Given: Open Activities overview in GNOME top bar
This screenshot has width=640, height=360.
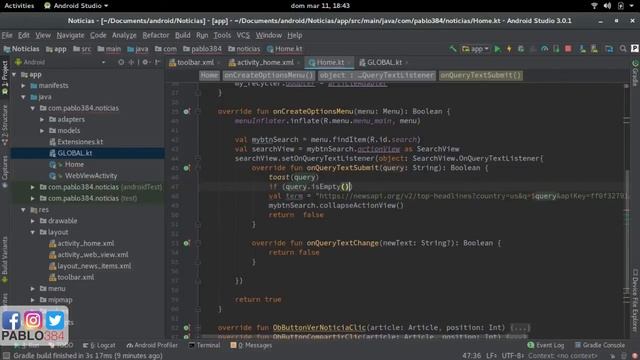Looking at the screenshot, I should click(x=19, y=6).
